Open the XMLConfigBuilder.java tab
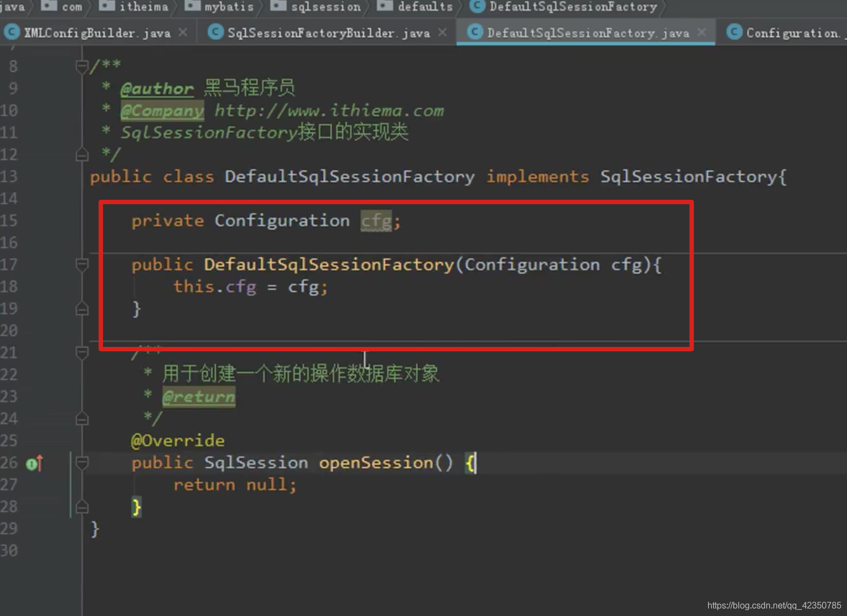The height and width of the screenshot is (616, 847). click(x=97, y=33)
